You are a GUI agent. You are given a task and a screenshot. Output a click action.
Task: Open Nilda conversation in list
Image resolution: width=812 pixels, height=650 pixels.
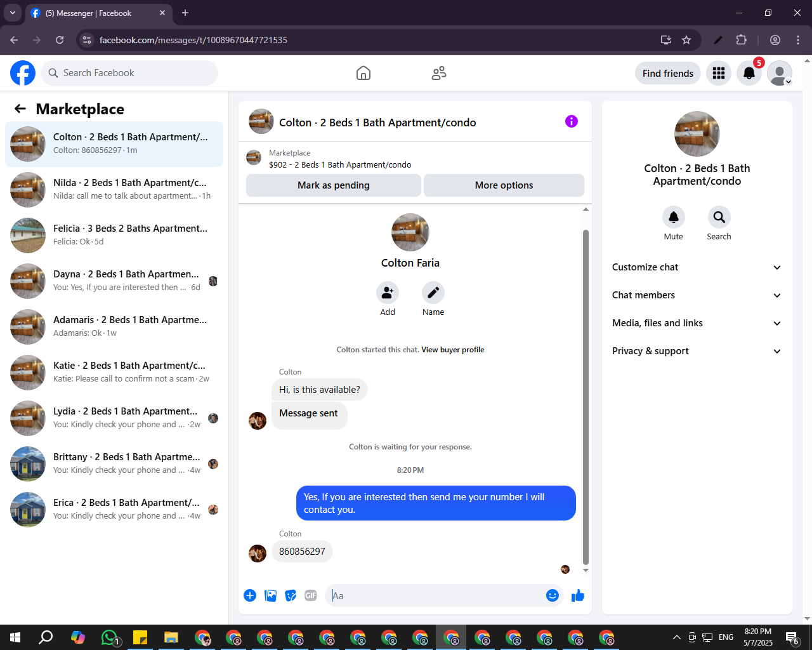click(114, 190)
